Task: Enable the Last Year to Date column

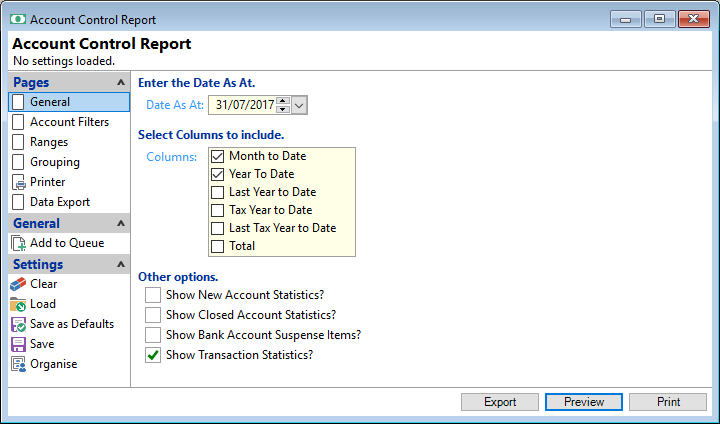Action: pos(218,192)
